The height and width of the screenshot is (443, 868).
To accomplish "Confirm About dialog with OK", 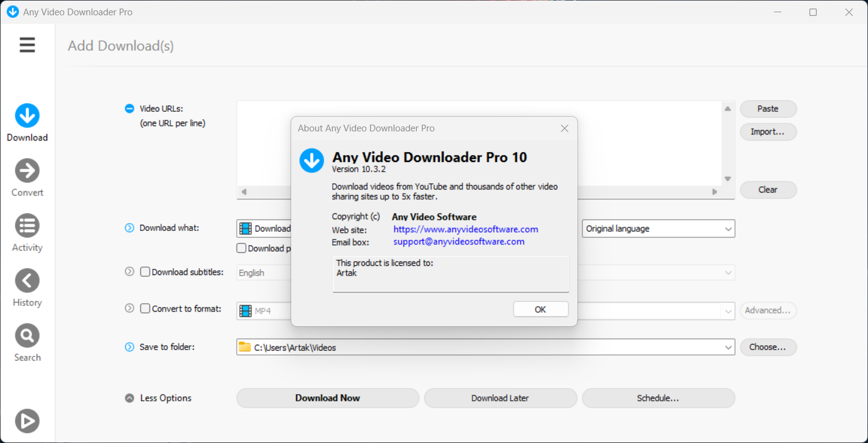I will click(541, 309).
